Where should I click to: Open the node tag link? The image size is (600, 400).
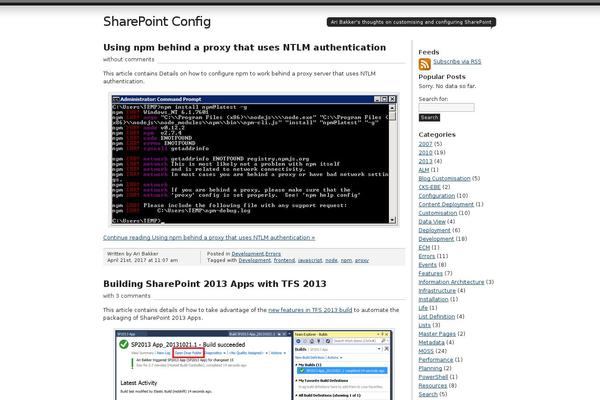331,260
